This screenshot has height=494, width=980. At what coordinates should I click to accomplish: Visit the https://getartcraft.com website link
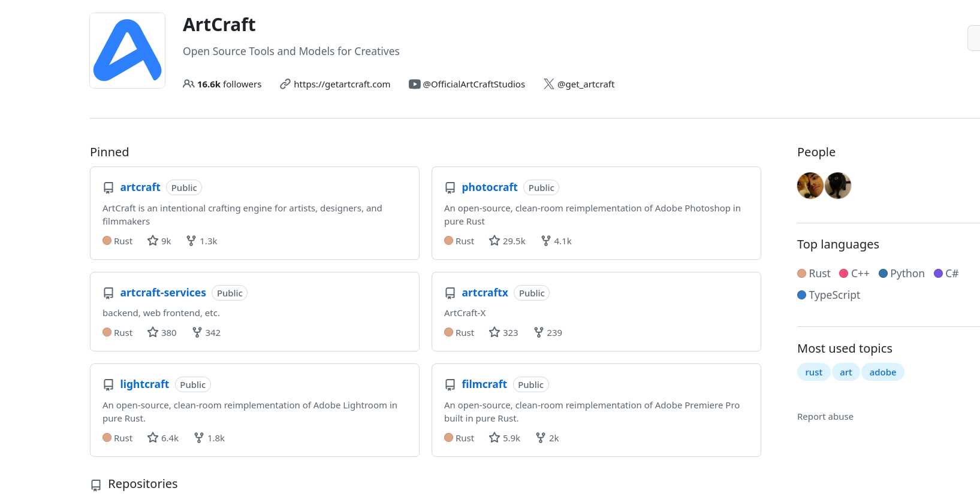click(x=342, y=84)
